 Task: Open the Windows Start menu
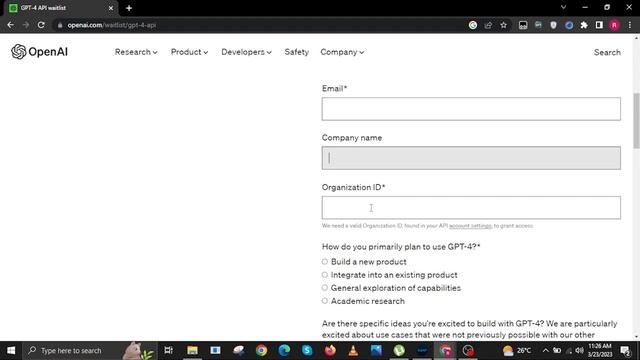pos(11,350)
